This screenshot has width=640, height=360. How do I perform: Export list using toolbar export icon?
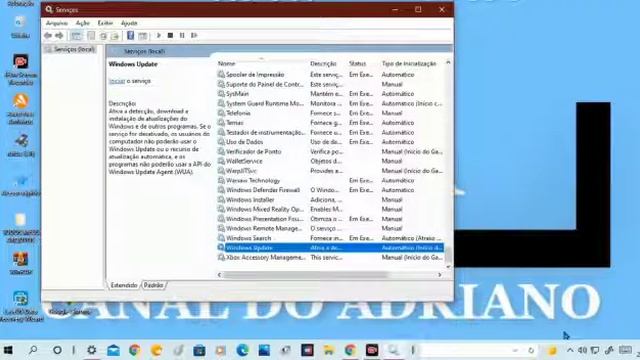[x=115, y=36]
